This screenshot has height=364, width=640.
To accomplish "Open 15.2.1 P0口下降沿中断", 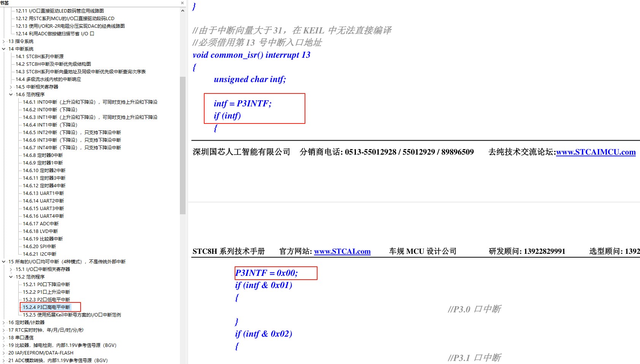I will pyautogui.click(x=46, y=285).
